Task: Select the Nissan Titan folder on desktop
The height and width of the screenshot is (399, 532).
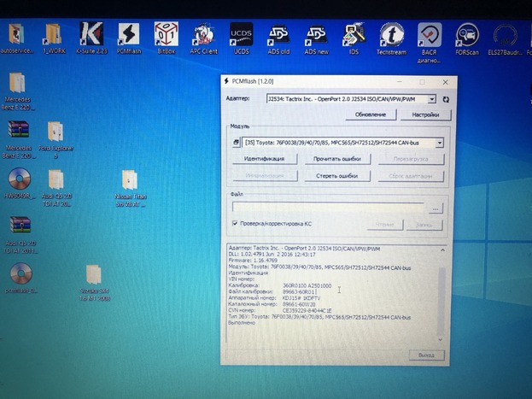Action: [x=130, y=182]
